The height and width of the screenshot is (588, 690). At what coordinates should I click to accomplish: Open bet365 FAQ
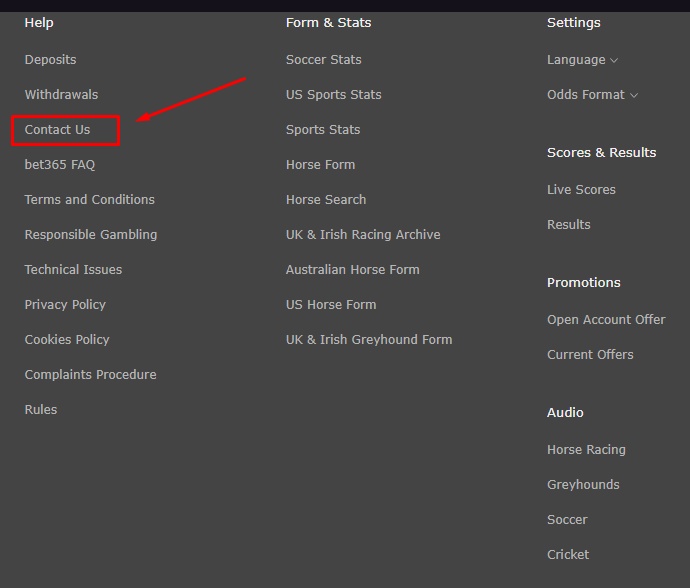pyautogui.click(x=60, y=165)
